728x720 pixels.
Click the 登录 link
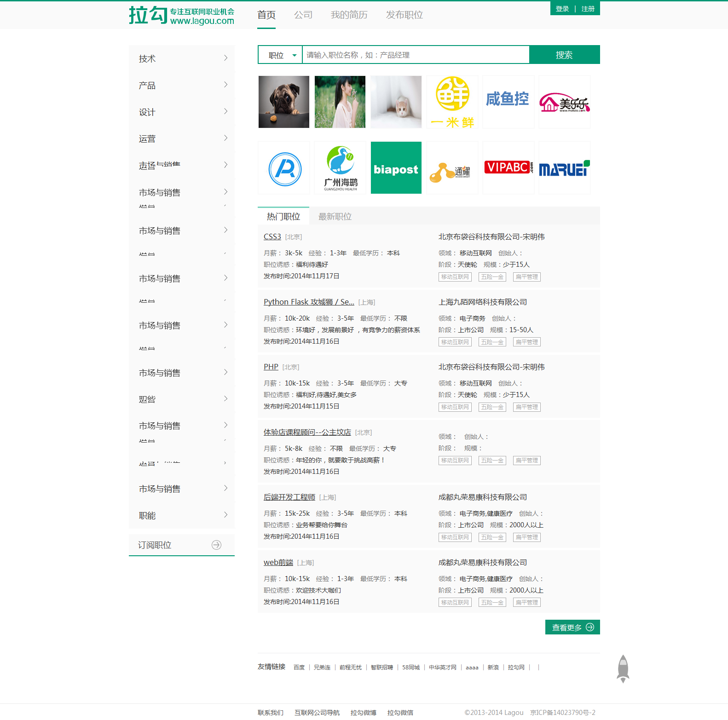(562, 9)
